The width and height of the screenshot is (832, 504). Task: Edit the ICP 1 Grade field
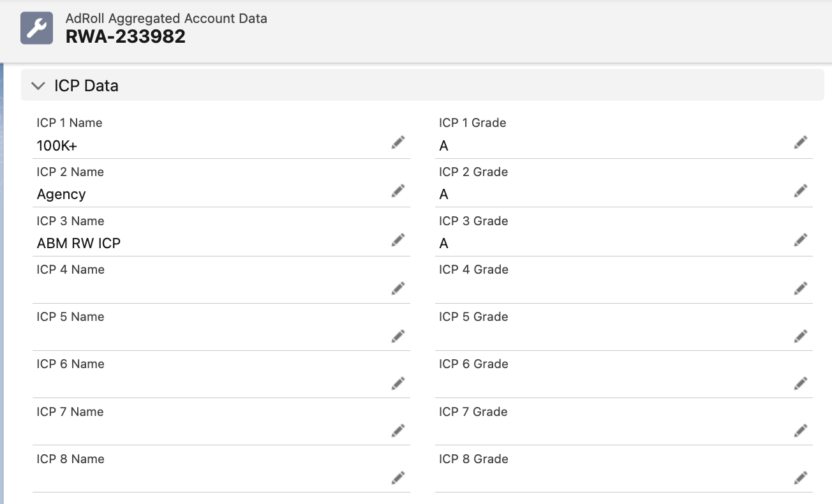800,142
